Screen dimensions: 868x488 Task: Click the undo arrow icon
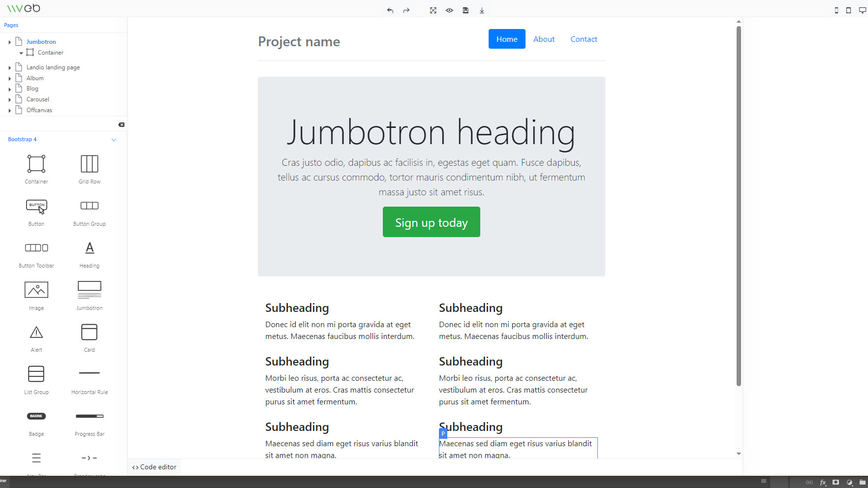390,10
